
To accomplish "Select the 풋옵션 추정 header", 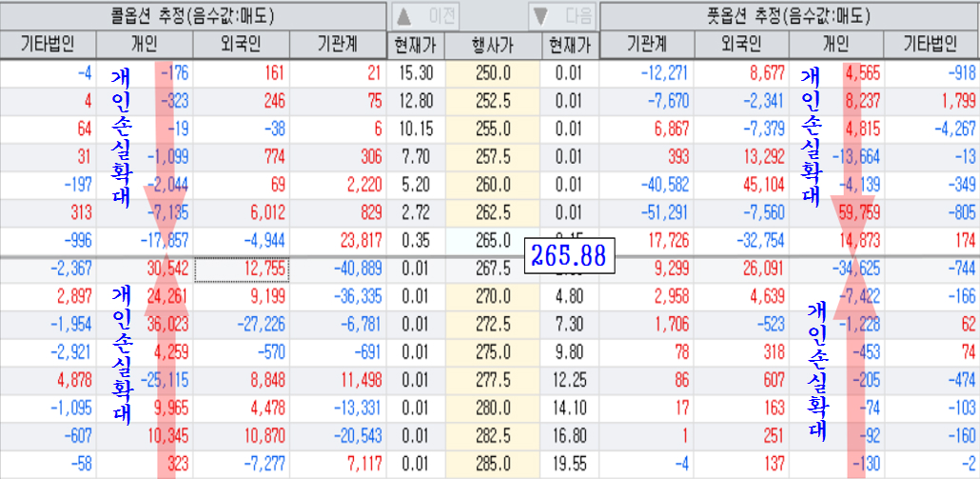I will 790,15.
